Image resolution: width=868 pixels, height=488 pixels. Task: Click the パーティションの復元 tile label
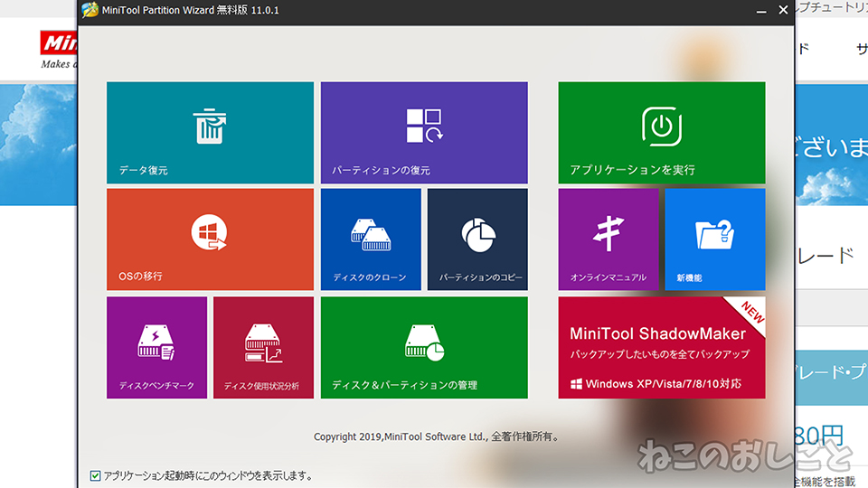381,171
